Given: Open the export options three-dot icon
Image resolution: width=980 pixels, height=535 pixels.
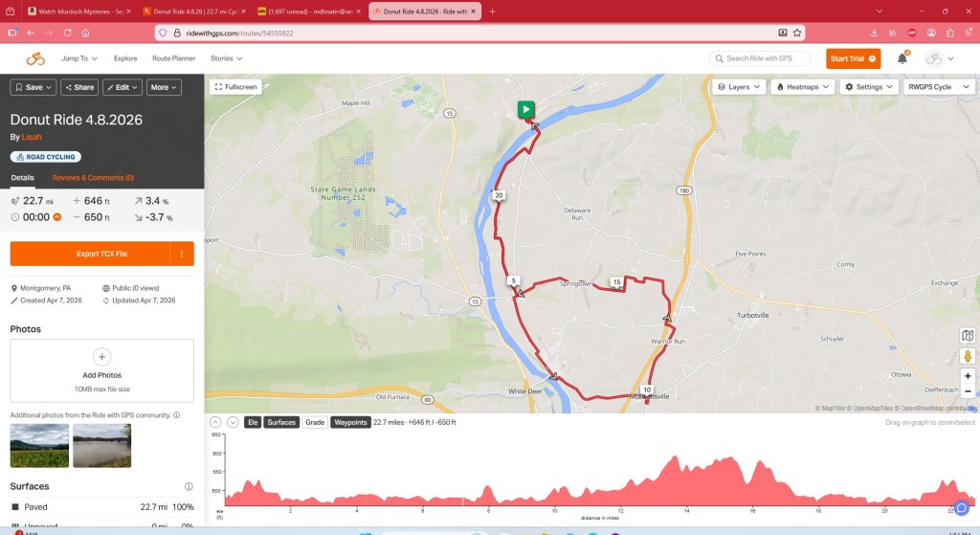Looking at the screenshot, I should click(182, 254).
